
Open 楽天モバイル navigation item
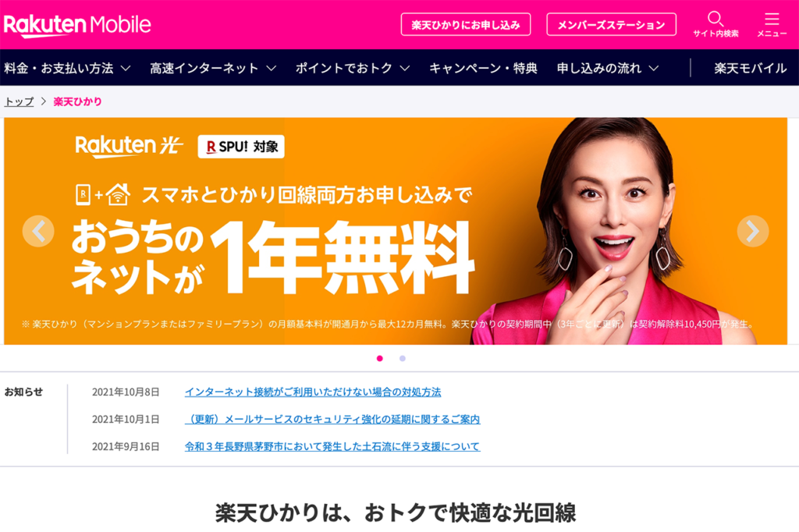[x=750, y=68]
